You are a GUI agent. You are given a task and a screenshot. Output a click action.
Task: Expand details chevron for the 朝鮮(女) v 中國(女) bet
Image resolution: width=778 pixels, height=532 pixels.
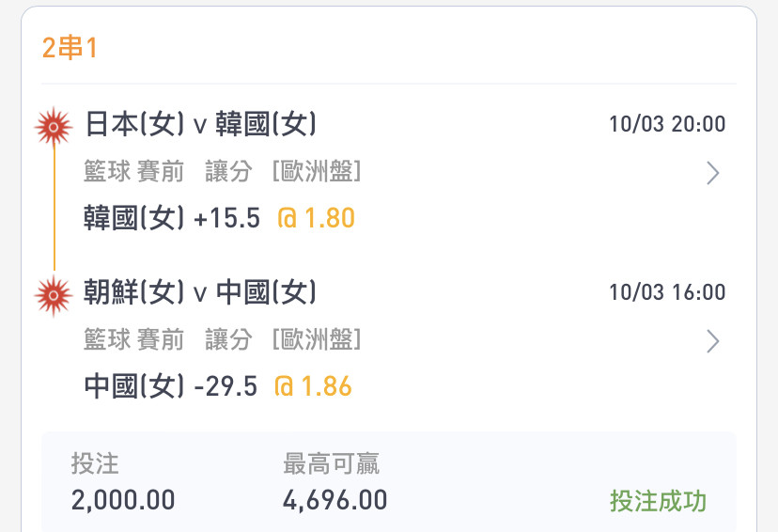pyautogui.click(x=713, y=341)
